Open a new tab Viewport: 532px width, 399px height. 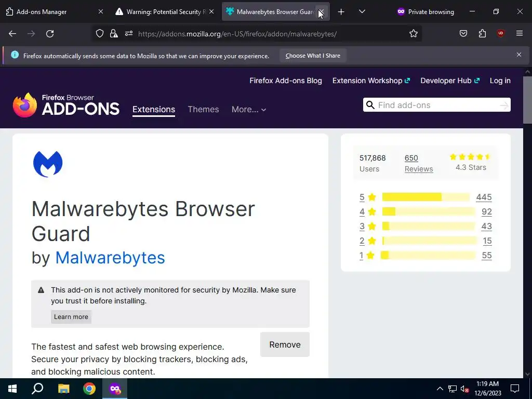(341, 12)
